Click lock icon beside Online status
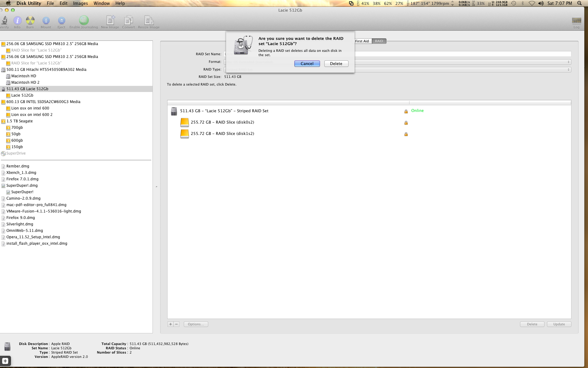 coord(406,111)
